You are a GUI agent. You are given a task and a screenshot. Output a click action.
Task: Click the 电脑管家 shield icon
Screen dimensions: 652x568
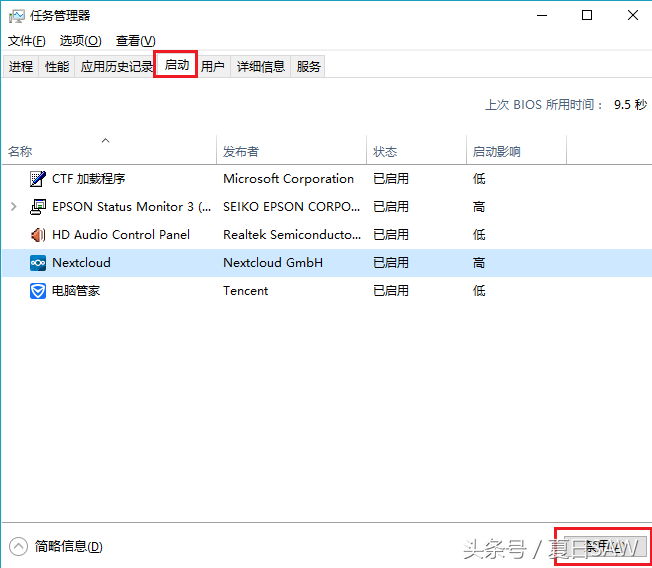click(38, 291)
